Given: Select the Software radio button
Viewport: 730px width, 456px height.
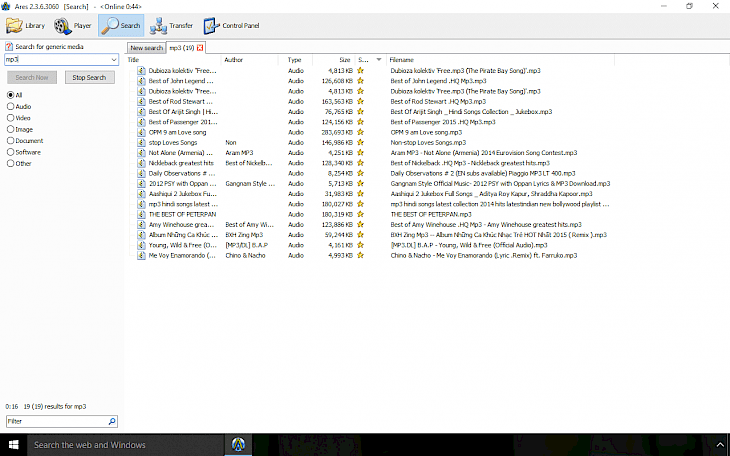Looking at the screenshot, I should click(10, 152).
